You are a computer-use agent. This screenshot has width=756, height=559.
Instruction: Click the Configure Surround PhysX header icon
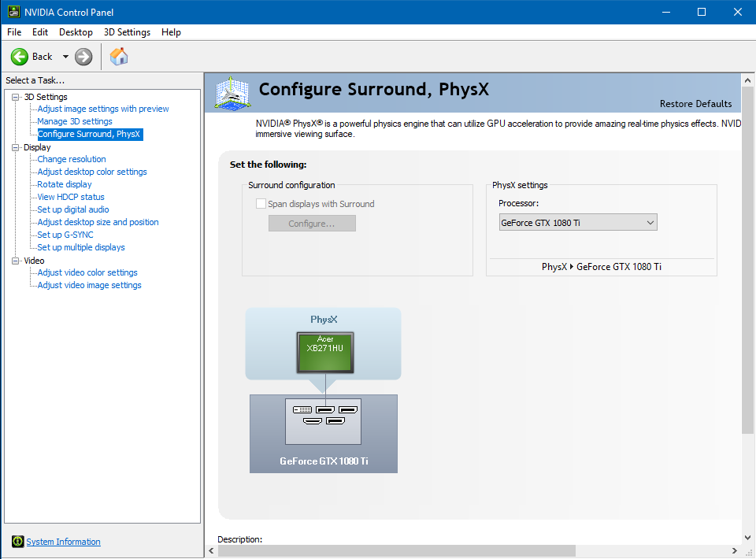(233, 93)
